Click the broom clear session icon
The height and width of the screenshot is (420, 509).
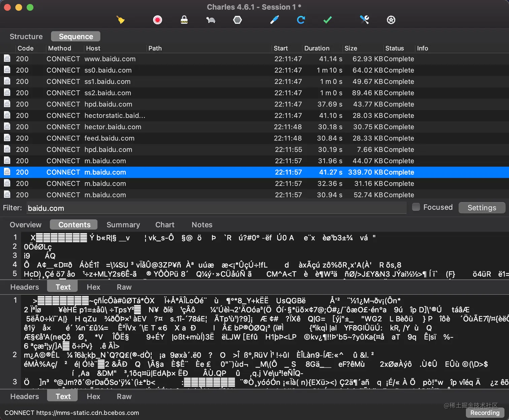click(x=121, y=20)
